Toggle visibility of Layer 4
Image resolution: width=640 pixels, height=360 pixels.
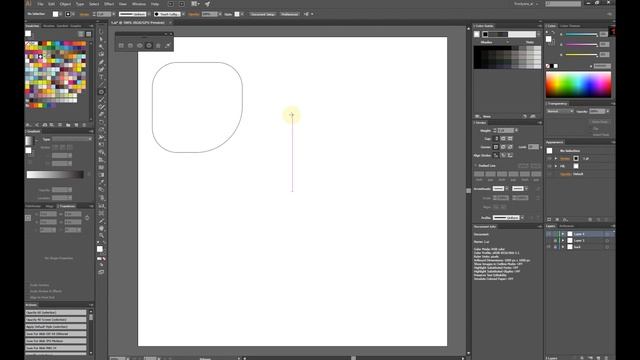549,234
